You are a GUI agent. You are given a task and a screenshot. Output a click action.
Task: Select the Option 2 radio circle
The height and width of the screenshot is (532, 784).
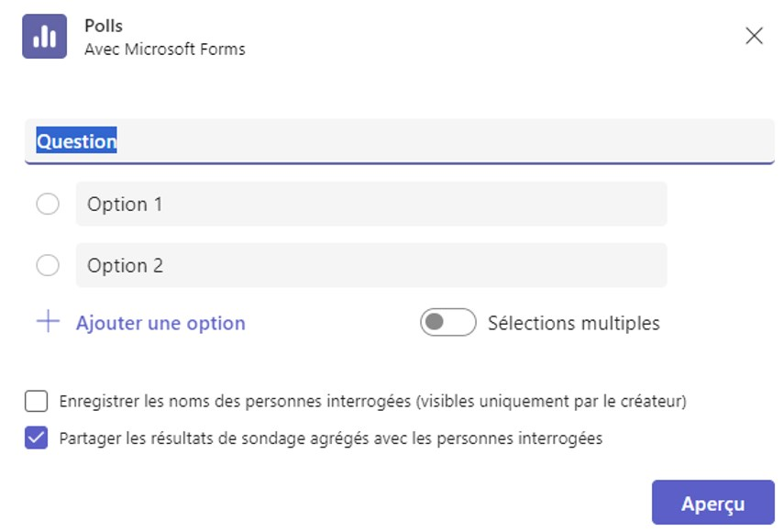click(x=48, y=266)
